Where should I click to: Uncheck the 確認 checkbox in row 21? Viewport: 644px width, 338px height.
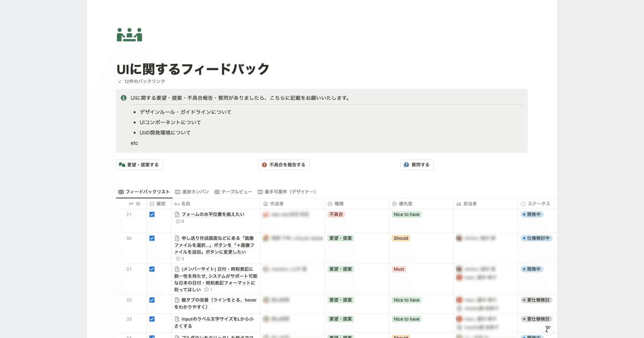point(152,215)
